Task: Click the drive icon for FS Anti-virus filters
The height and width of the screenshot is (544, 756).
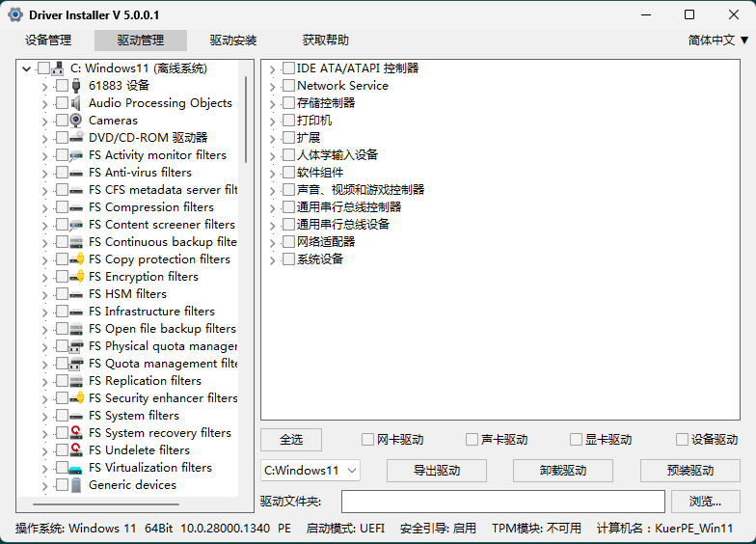Action: (x=75, y=174)
